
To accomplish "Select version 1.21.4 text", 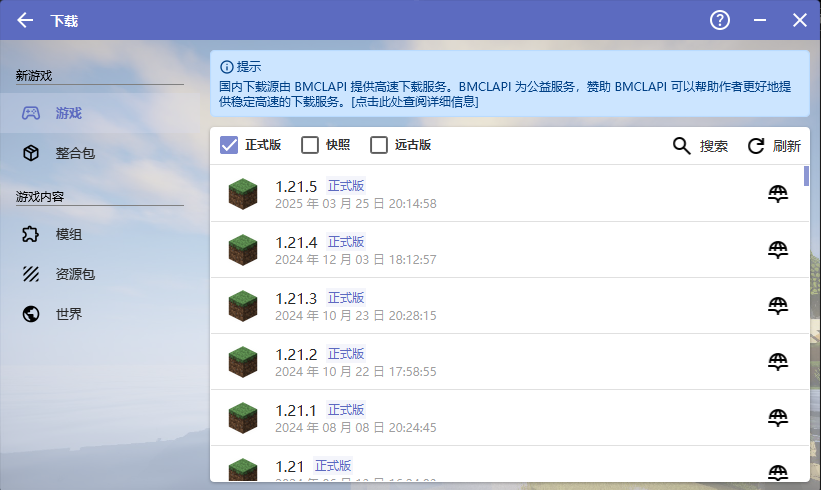I will [296, 242].
